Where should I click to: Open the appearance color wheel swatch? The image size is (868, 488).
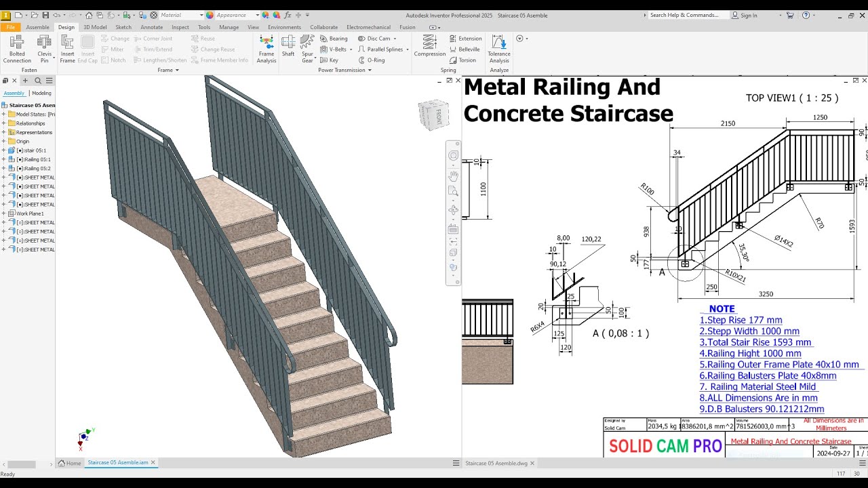[x=210, y=15]
